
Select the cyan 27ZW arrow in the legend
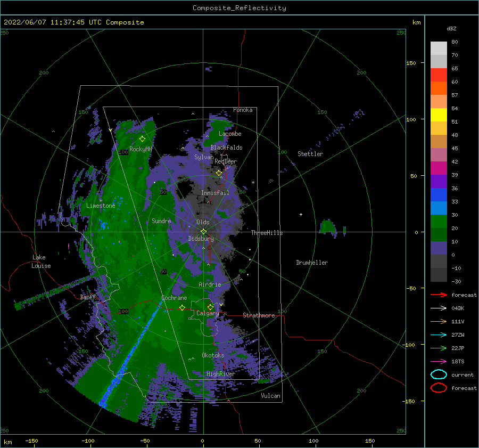click(439, 335)
